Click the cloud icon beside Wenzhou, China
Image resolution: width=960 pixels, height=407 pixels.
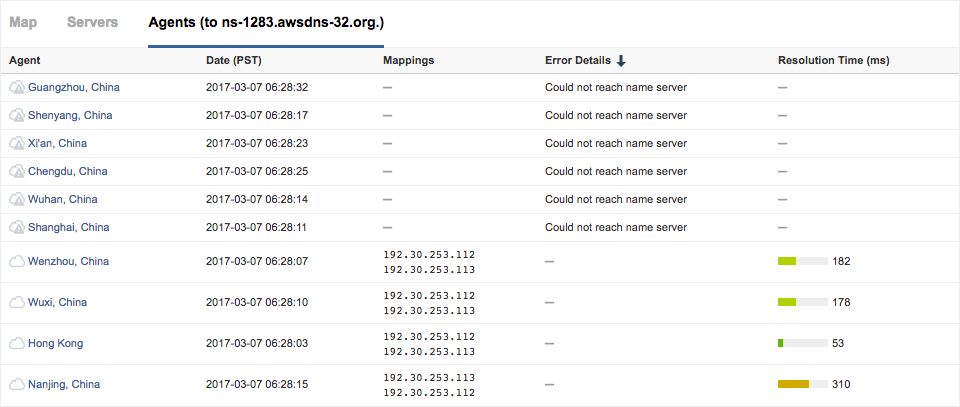[x=16, y=262]
